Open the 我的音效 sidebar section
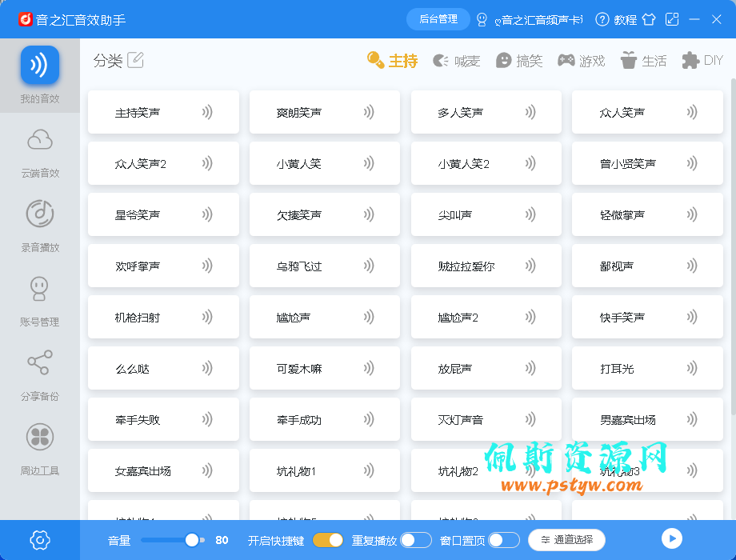This screenshot has width=736, height=560. pos(40,75)
